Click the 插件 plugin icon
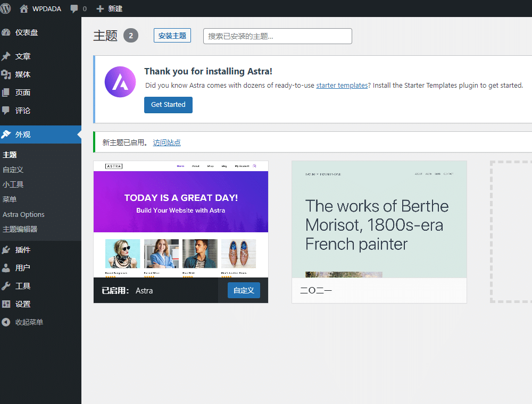The image size is (532, 404). click(6, 250)
